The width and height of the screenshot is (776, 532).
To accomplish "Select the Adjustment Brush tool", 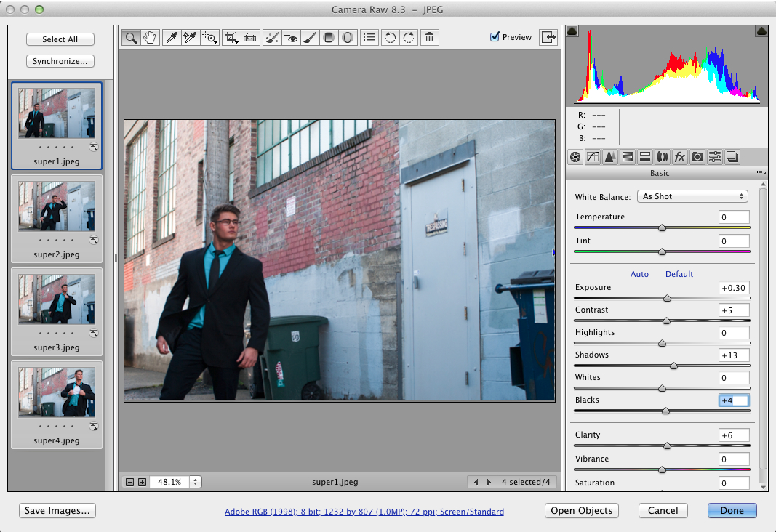I will [x=310, y=38].
